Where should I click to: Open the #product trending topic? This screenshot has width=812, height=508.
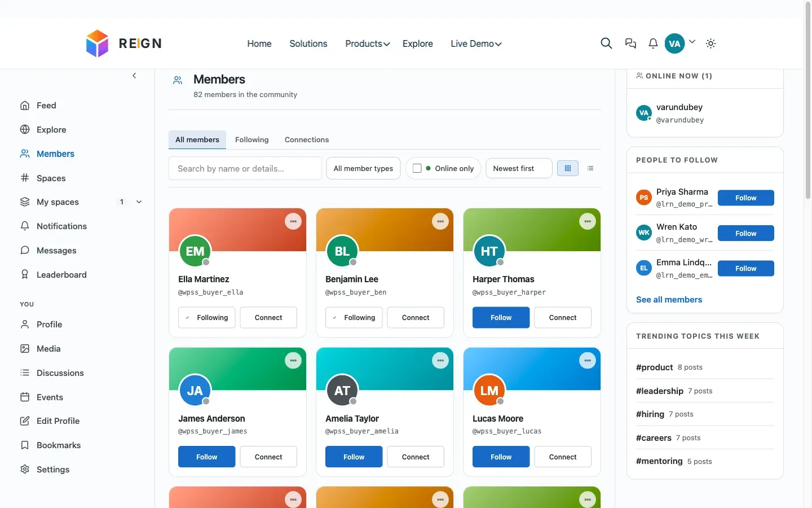[654, 367]
